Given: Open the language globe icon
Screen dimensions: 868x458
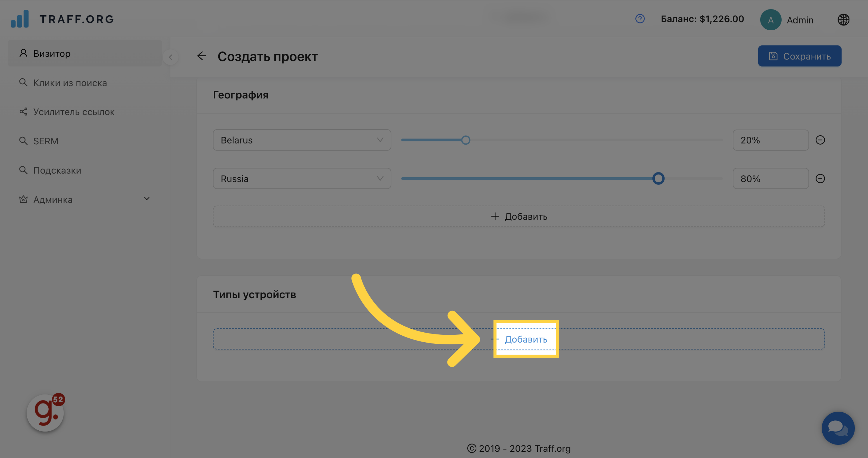Looking at the screenshot, I should (x=843, y=19).
